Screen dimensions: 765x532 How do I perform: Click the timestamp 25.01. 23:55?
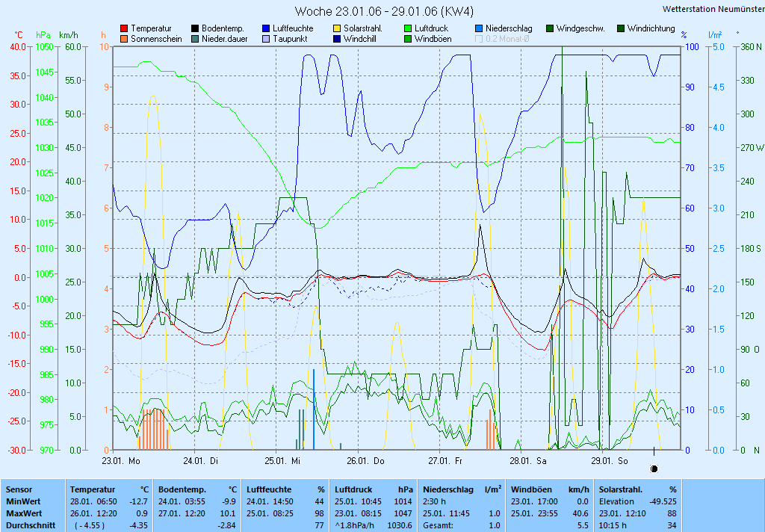coord(534,513)
